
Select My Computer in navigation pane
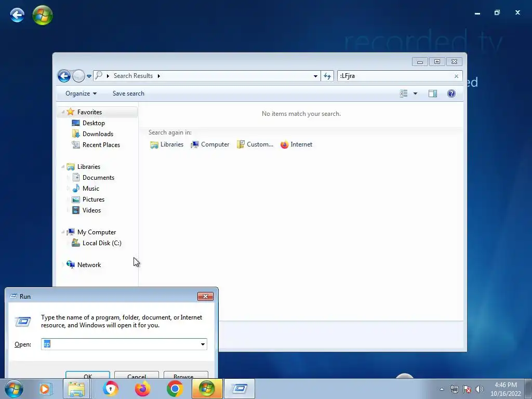[96, 232]
